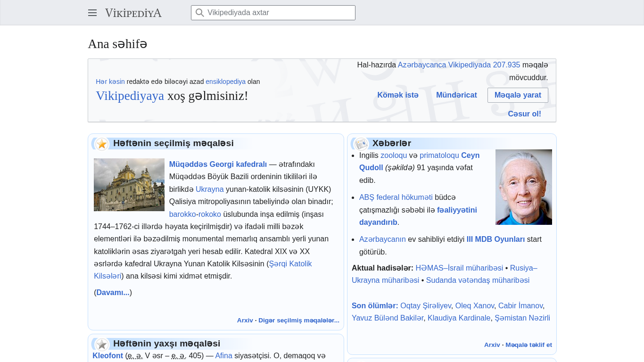Open the Şəmistan Nəzirli link
The width and height of the screenshot is (644, 362).
tap(522, 318)
